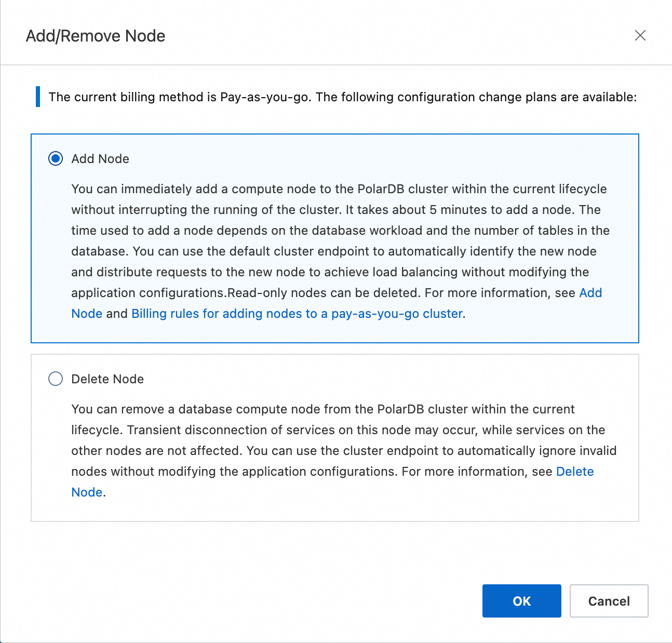This screenshot has height=643, width=672.
Task: Click the "Add Node" option heading label
Action: click(x=100, y=159)
